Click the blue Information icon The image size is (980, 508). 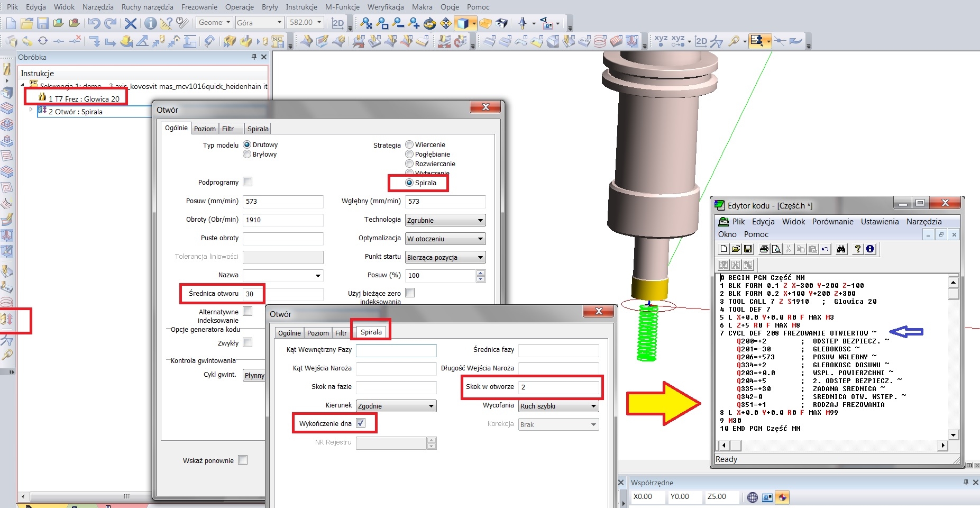(x=151, y=23)
